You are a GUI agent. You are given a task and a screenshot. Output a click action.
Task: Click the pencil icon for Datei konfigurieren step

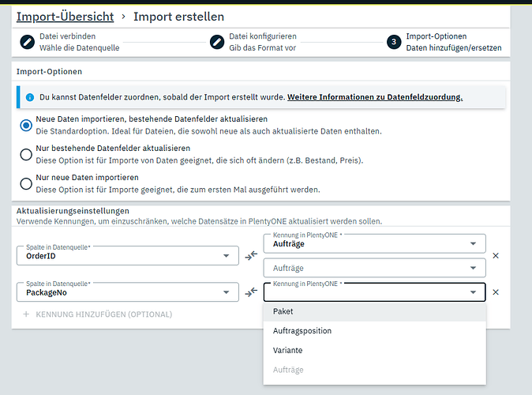tap(217, 42)
